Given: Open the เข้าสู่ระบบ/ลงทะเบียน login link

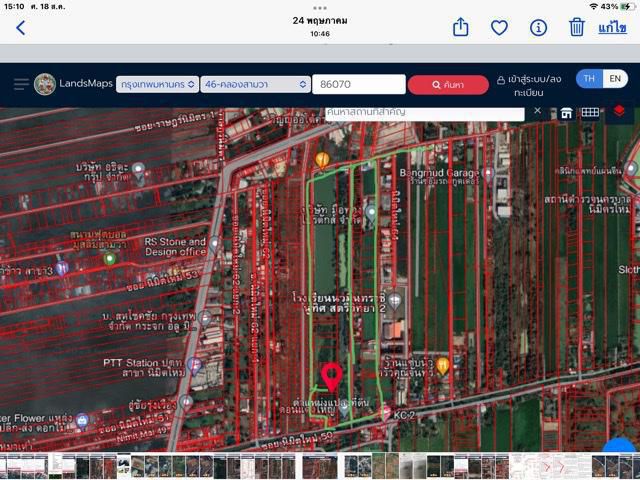Looking at the screenshot, I should [529, 85].
